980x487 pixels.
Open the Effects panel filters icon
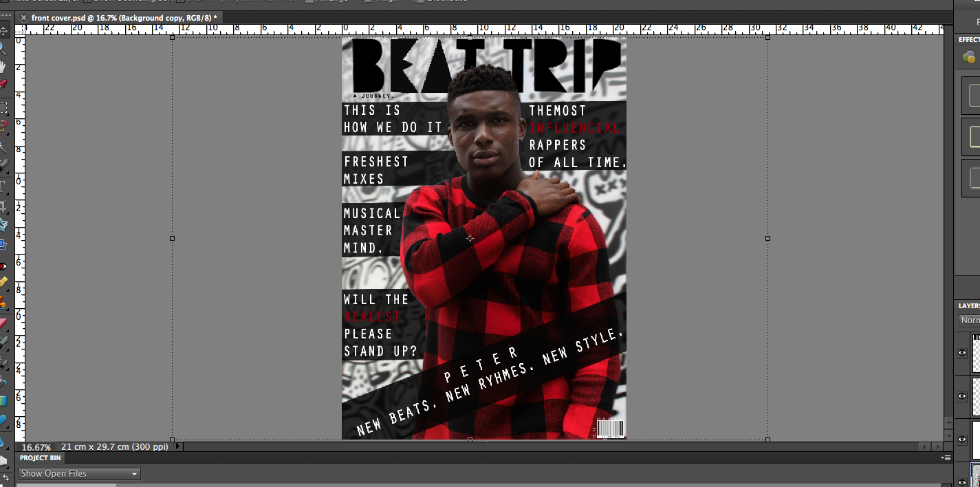pos(969,58)
